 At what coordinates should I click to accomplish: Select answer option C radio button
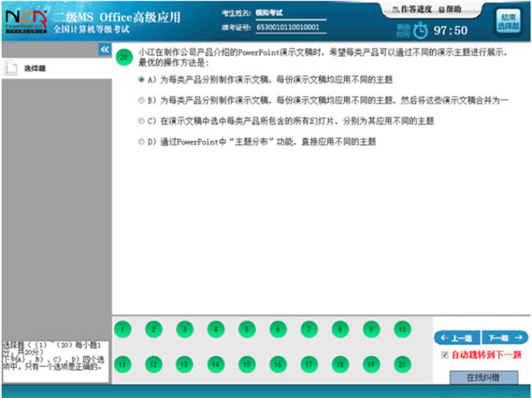[x=141, y=121]
